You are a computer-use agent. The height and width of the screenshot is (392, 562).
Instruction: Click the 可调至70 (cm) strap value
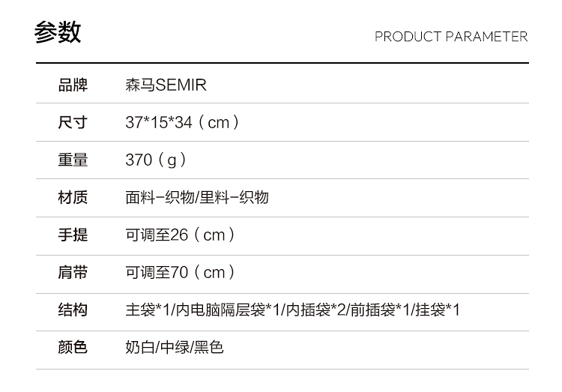pyautogui.click(x=181, y=272)
